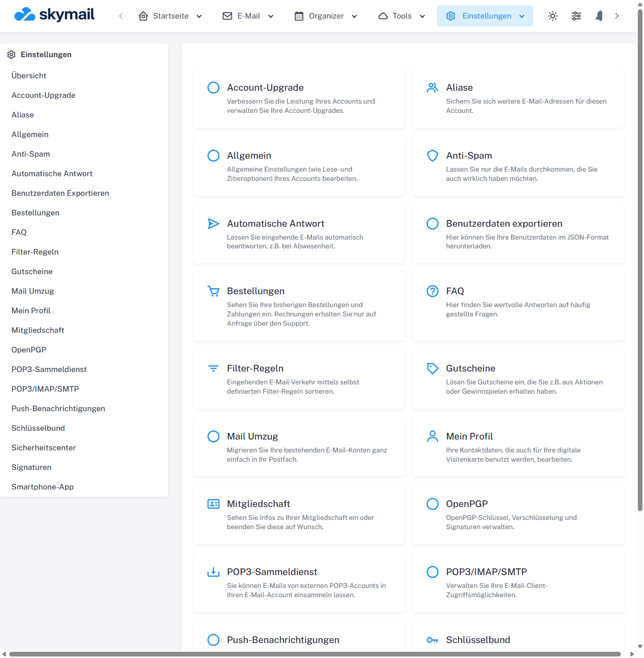Screen dimensions: 644x658
Task: Open the POP3/IMAP/SMTP card
Action: (x=518, y=582)
